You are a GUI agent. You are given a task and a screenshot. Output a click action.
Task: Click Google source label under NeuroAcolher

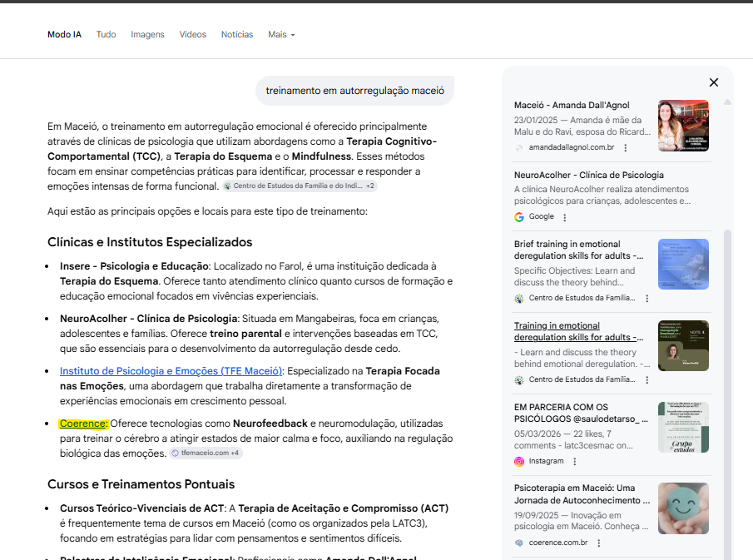(x=541, y=216)
